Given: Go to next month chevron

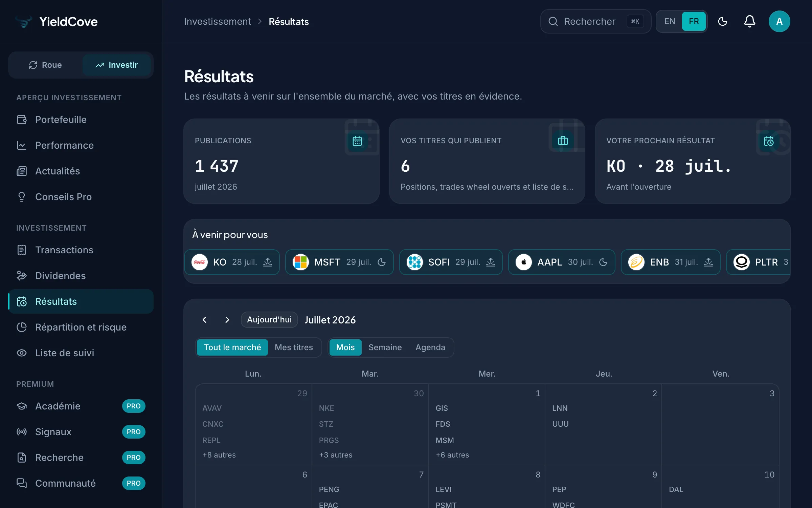Looking at the screenshot, I should coord(227,320).
